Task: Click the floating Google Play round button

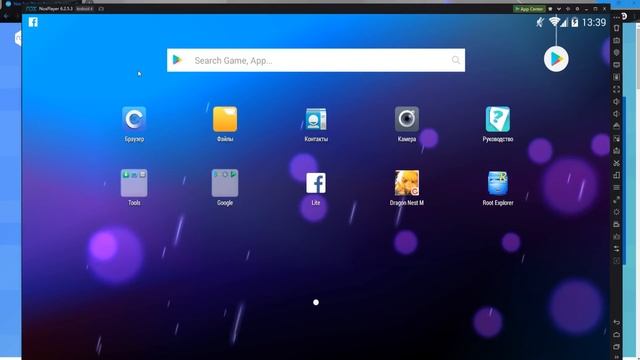Action: [x=556, y=59]
